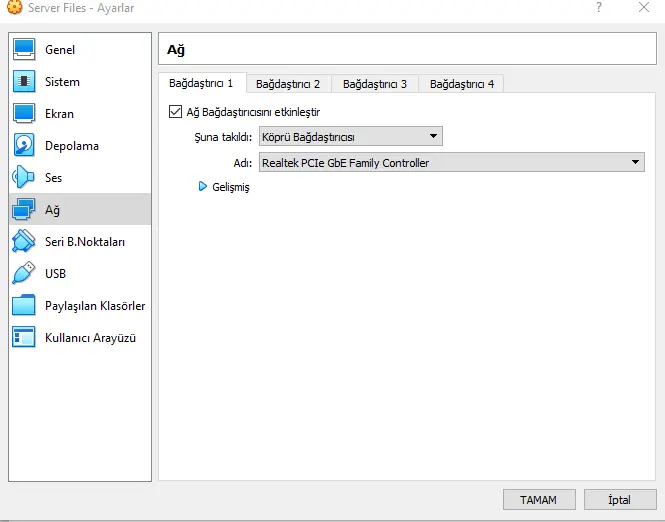Screen dimensions: 665x522
Task: Open the Sistem chip icon
Action: click(24, 82)
